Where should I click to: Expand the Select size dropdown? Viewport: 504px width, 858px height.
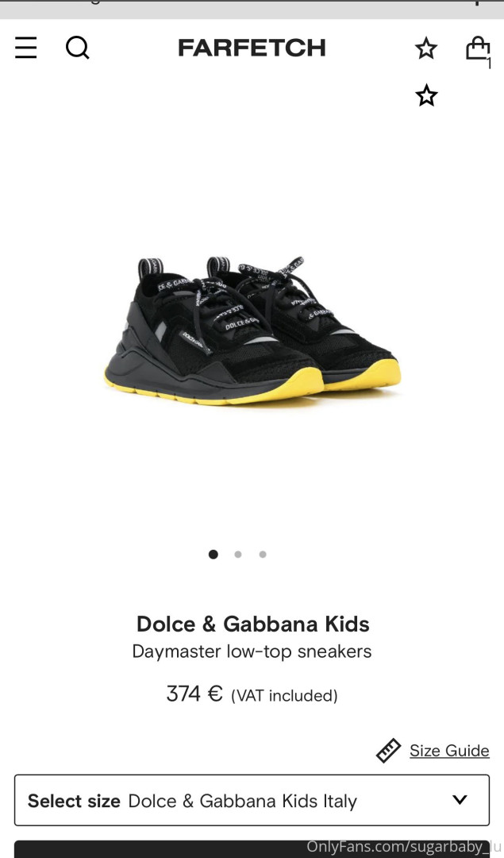(x=252, y=800)
